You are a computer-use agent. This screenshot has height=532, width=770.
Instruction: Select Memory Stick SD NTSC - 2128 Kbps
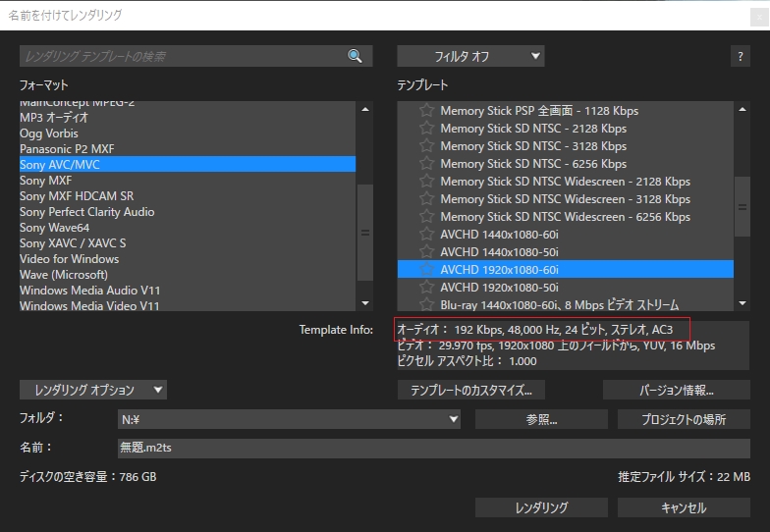566,128
